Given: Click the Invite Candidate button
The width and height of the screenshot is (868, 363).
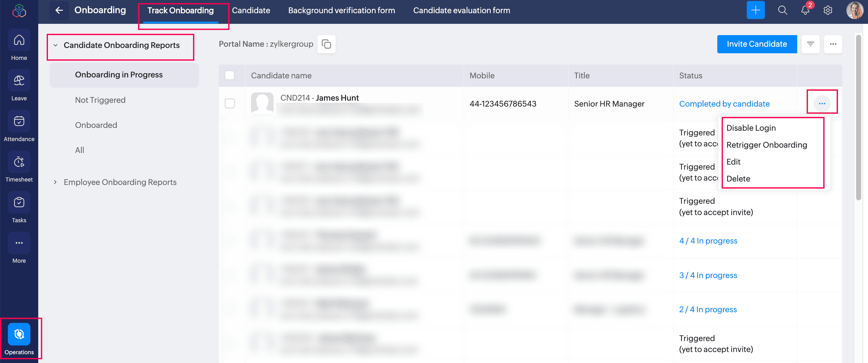Looking at the screenshot, I should [756, 44].
